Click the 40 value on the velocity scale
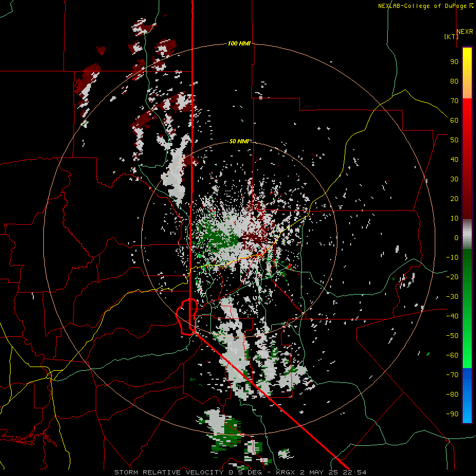 point(454,159)
